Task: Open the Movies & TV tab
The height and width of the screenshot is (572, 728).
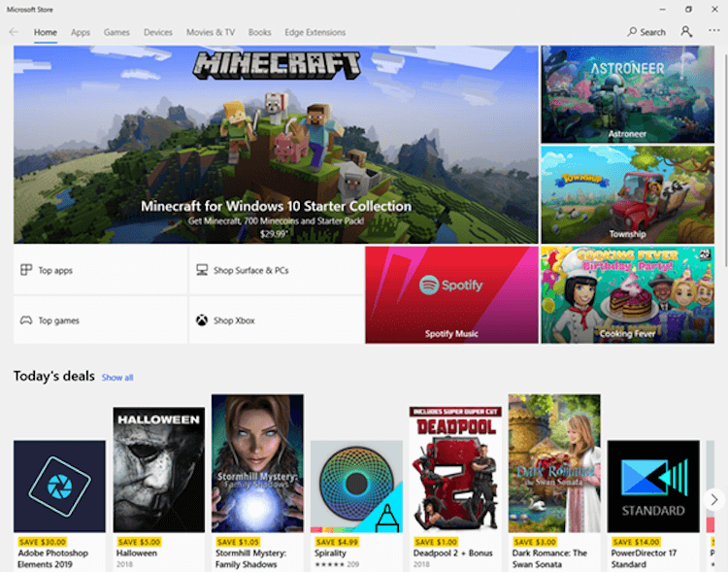Action: [211, 32]
